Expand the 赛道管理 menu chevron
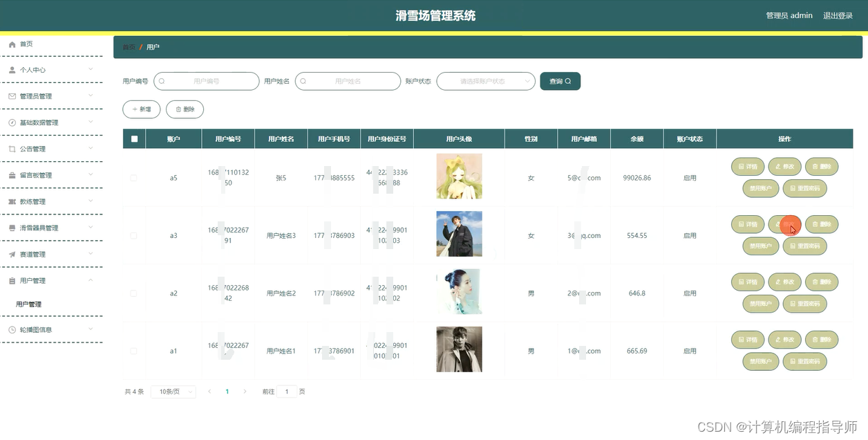This screenshot has width=868, height=440. tap(91, 253)
